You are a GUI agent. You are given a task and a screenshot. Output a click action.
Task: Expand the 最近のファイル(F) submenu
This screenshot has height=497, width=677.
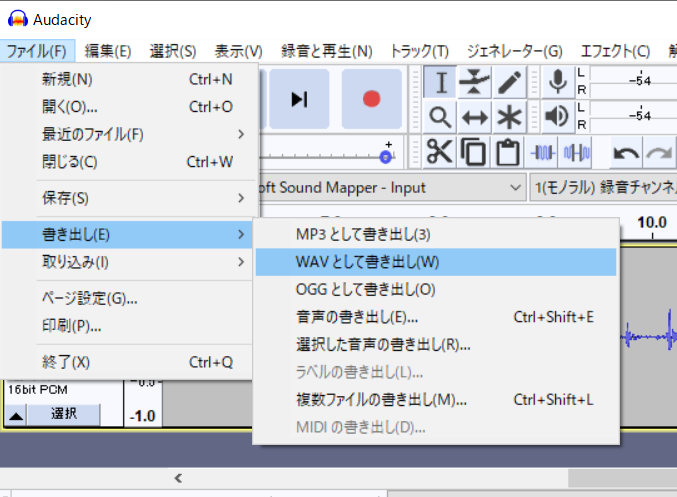pyautogui.click(x=127, y=134)
